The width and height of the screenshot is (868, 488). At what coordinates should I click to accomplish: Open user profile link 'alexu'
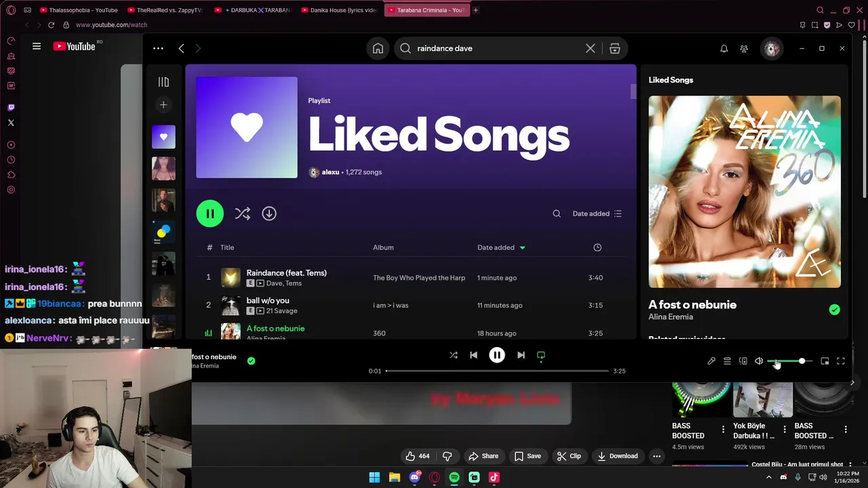pos(330,172)
